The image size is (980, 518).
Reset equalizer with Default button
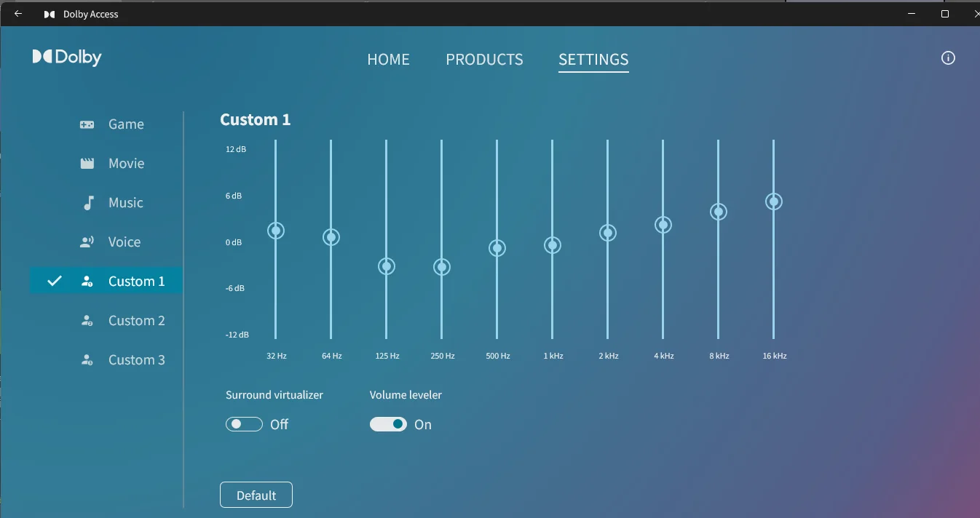(256, 495)
